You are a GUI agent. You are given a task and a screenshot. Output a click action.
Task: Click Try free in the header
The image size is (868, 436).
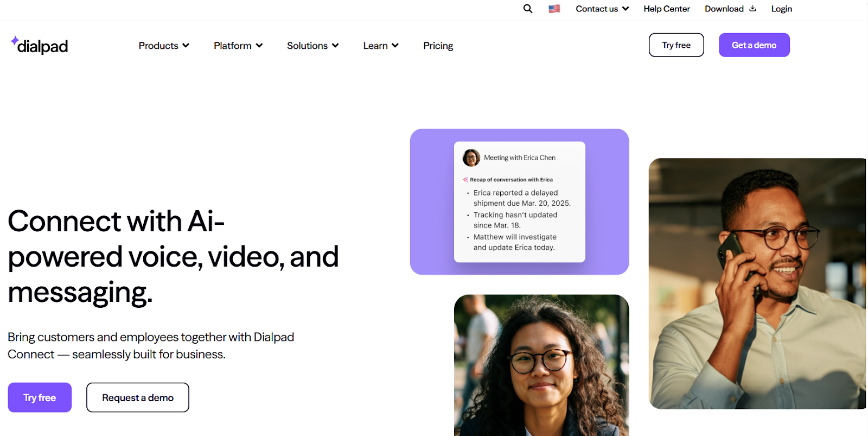(676, 45)
